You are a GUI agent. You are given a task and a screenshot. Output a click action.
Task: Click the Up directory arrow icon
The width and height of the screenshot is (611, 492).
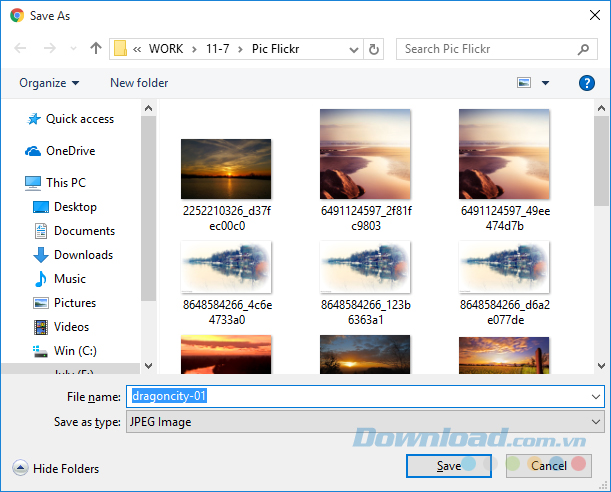coord(96,48)
